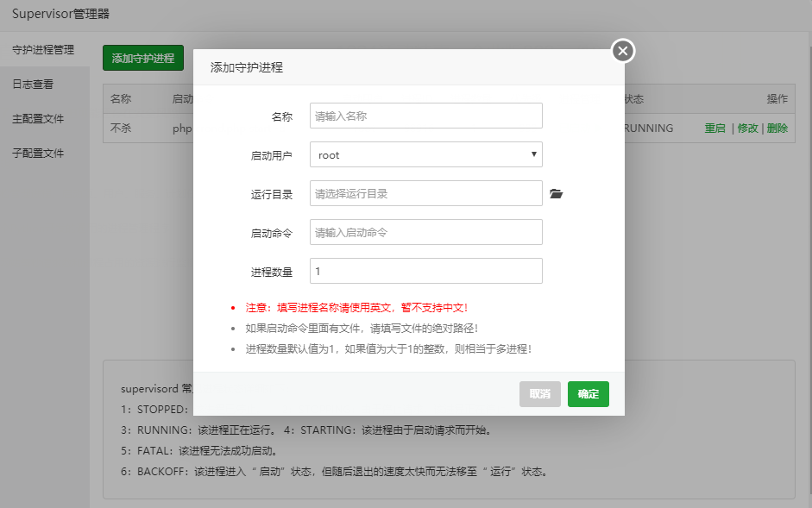Focus the 启动命令 input field
The height and width of the screenshot is (508, 812).
coord(425,232)
